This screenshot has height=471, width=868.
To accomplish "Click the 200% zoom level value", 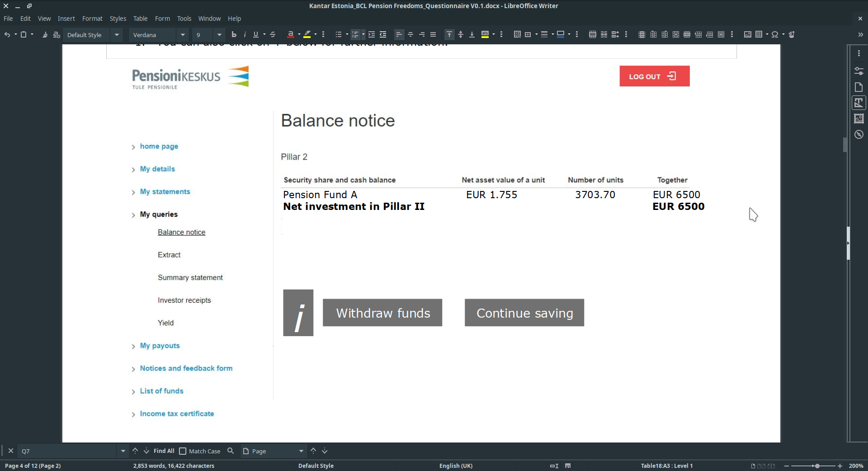I will [856, 466].
